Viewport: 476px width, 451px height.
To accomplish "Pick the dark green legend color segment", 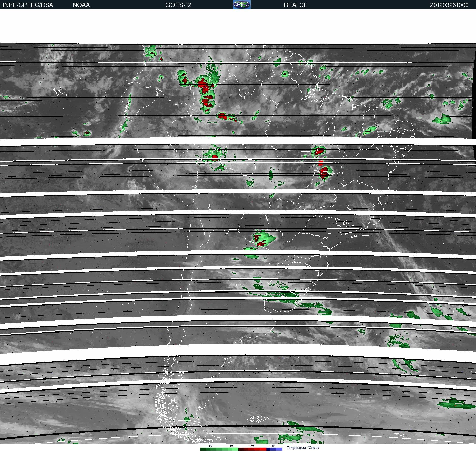I will coord(203,449).
